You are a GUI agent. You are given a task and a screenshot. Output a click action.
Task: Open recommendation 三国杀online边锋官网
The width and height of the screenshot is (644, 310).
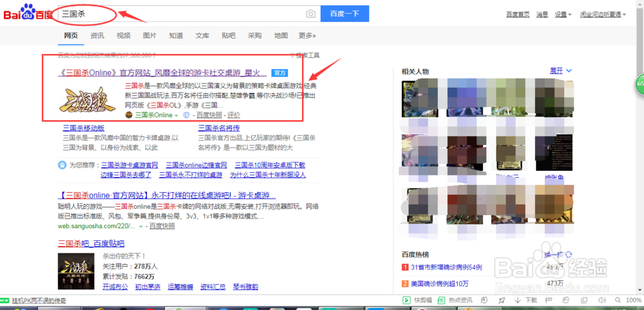tap(196, 165)
